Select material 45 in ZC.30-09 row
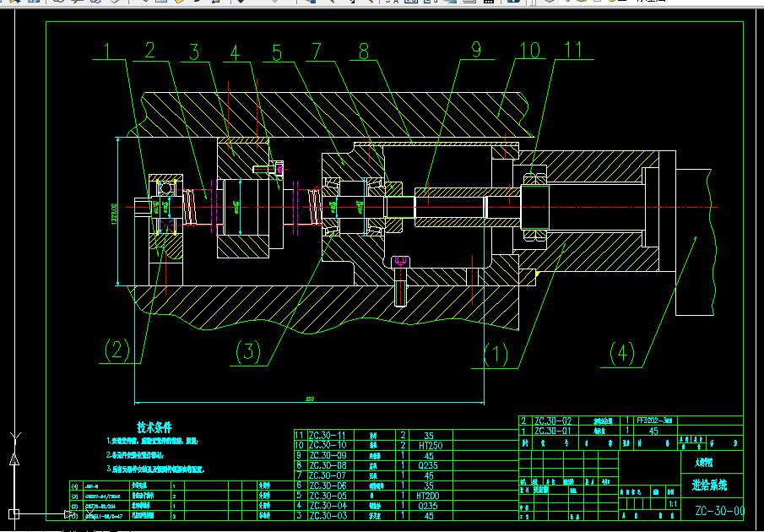The image size is (764, 532). coord(428,455)
